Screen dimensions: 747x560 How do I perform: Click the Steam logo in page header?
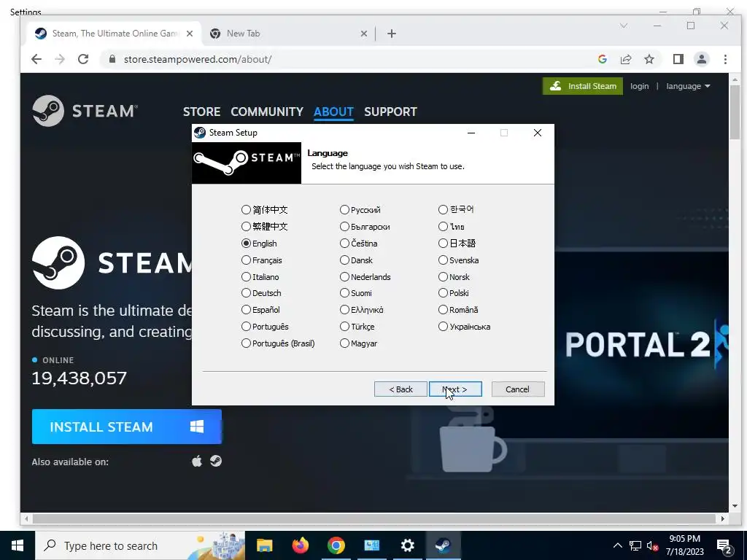85,111
